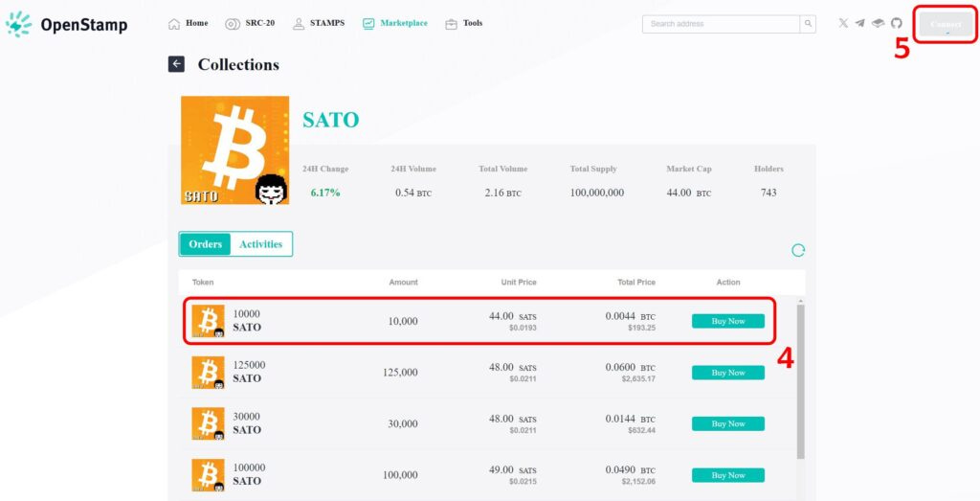
Task: Click the 0.0600 BTC total price
Action: click(630, 368)
